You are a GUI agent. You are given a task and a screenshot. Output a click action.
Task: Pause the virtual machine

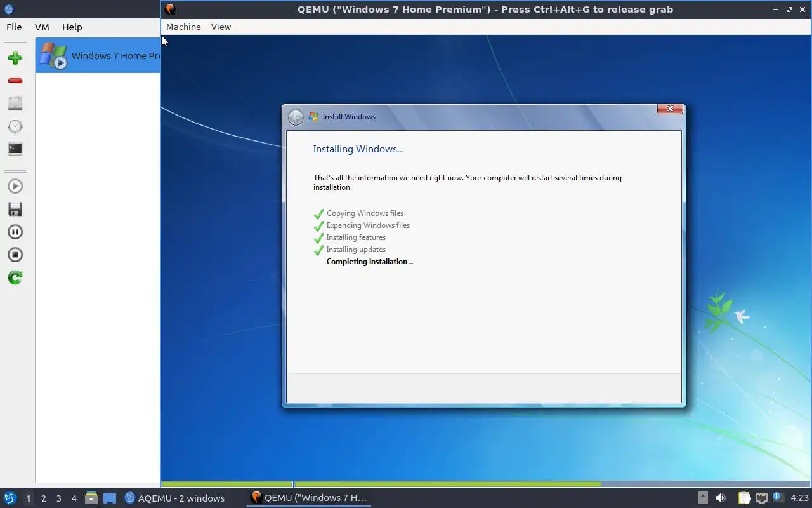click(x=15, y=232)
